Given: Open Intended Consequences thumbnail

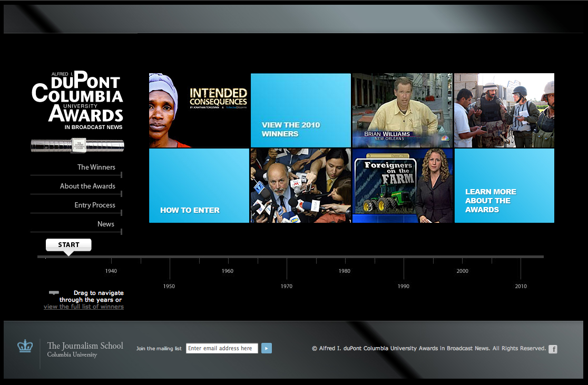Looking at the screenshot, I should (199, 110).
